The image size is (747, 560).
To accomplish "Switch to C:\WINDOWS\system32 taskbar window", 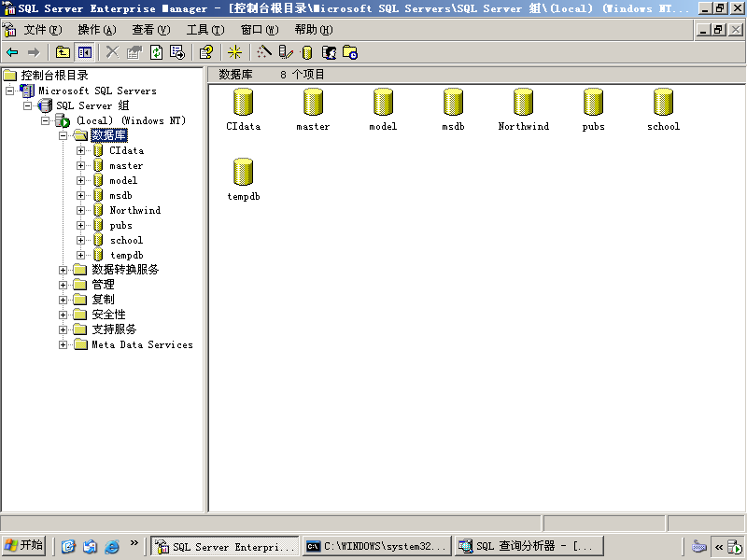I will tap(376, 546).
